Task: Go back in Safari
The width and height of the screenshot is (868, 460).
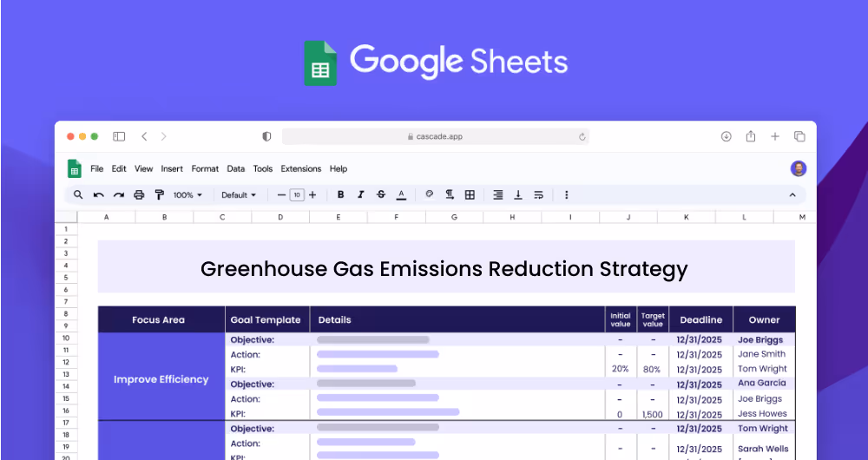Action: (144, 137)
